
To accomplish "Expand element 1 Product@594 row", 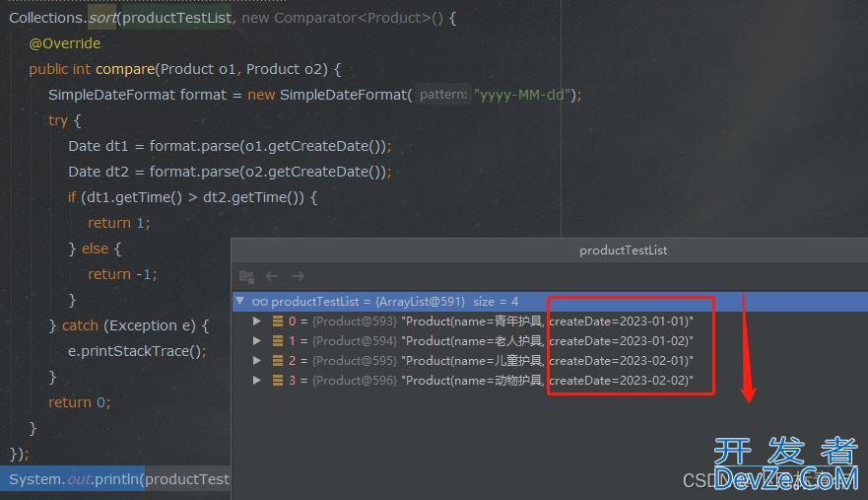I will 257,341.
